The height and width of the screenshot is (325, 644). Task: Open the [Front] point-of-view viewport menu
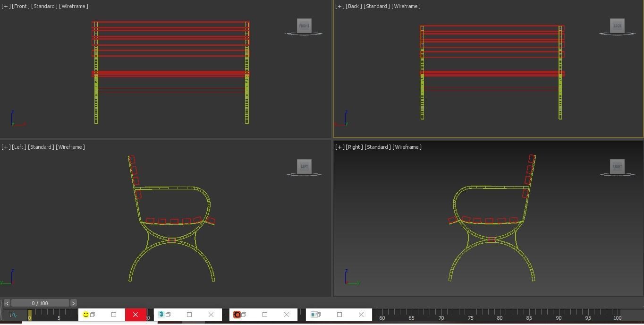20,6
